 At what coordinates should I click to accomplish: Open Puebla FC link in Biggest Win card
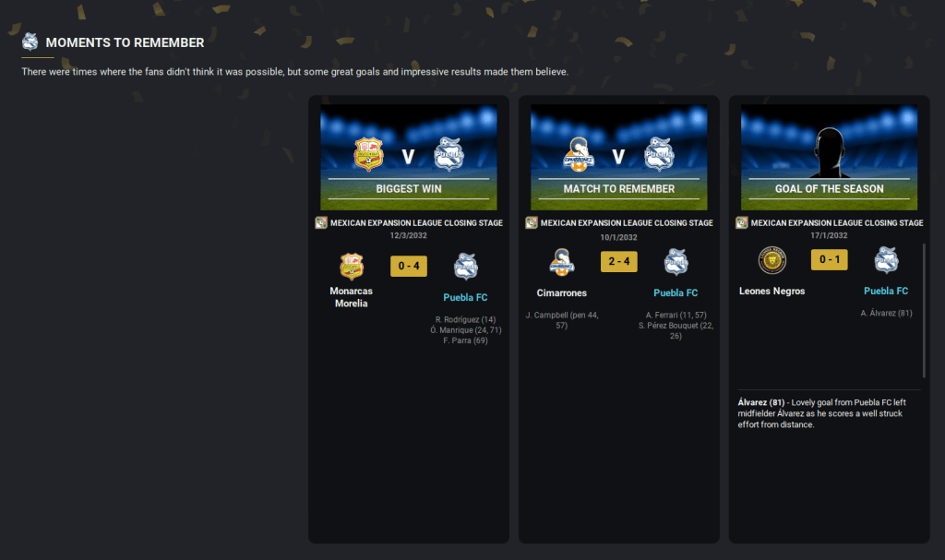[465, 297]
